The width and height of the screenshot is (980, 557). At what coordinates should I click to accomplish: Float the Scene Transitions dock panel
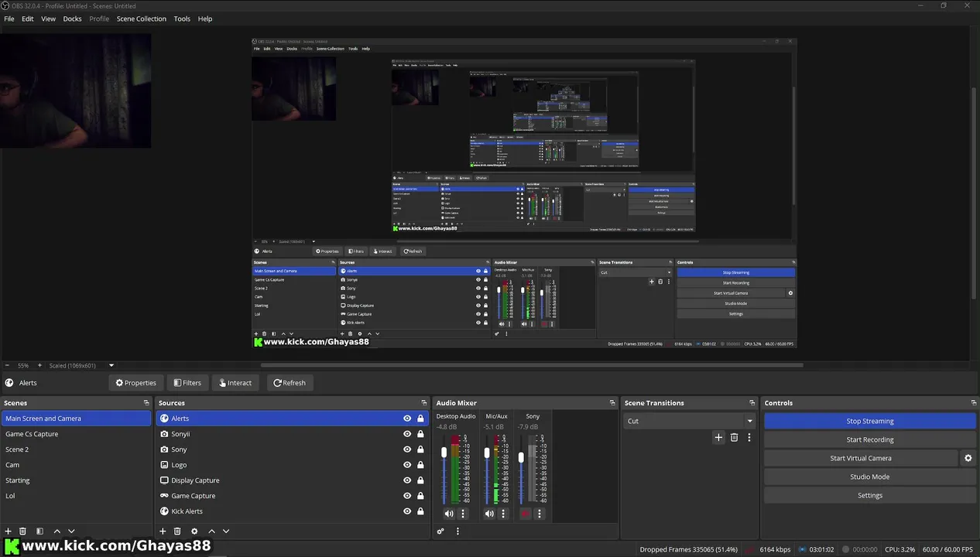(x=752, y=403)
